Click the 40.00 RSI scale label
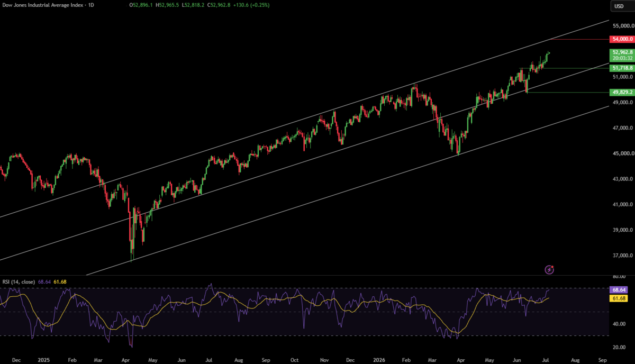635x364 pixels. 619,324
